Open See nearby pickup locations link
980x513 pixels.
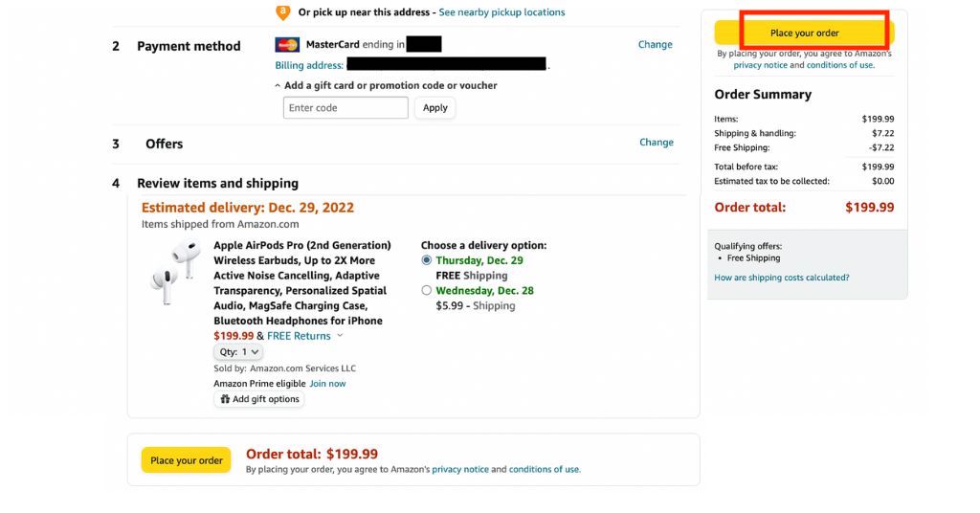coord(501,12)
